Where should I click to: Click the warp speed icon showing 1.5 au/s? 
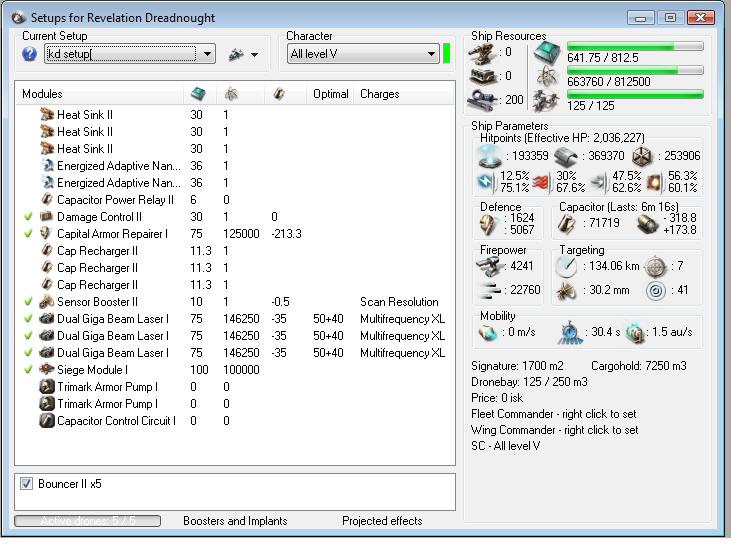[634, 333]
